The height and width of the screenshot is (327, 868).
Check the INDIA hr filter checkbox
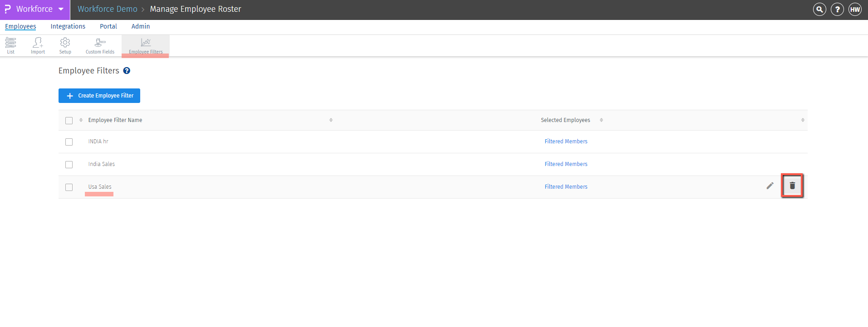point(69,142)
